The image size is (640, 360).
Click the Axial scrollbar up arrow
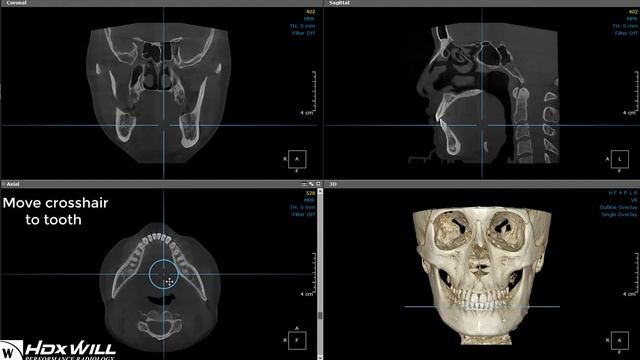[x=320, y=191]
